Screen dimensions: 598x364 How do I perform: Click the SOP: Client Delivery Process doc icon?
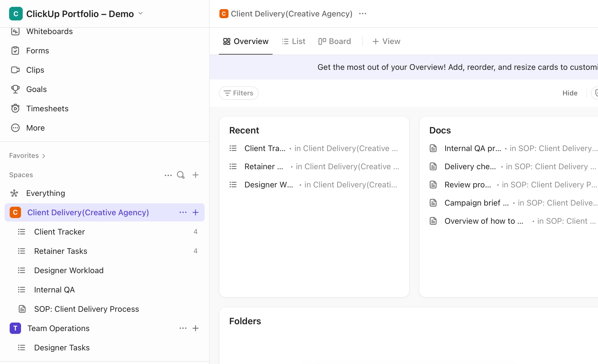[x=22, y=309]
